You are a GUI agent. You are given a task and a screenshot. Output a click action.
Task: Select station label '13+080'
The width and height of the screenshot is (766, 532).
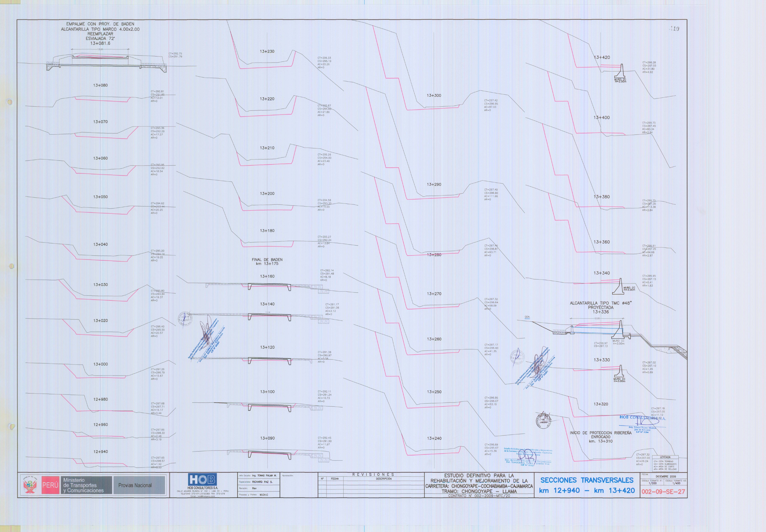click(100, 85)
